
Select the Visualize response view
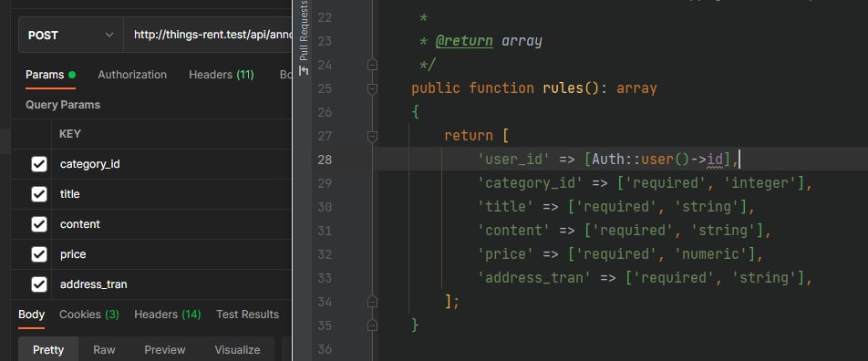[237, 349]
